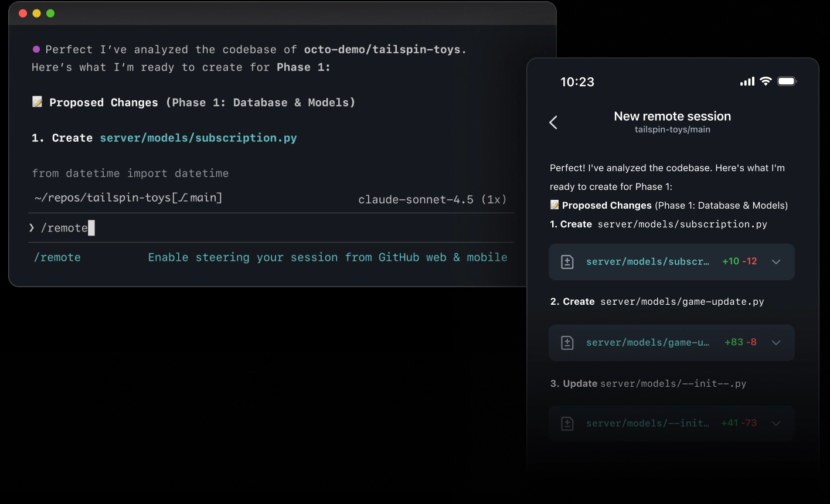
Task: Click '3. Update server/models/--init--.py' heading
Action: [x=648, y=384]
